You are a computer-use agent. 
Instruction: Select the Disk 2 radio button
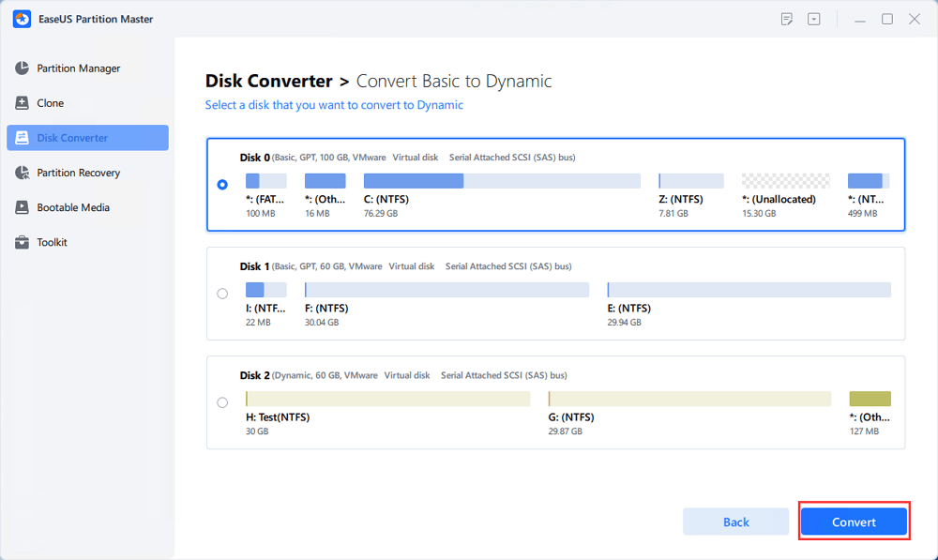[222, 402]
